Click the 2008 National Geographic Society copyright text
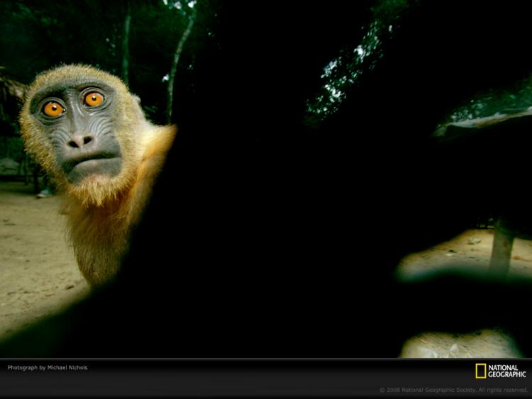Image resolution: width=532 pixels, height=399 pixels. click(454, 390)
